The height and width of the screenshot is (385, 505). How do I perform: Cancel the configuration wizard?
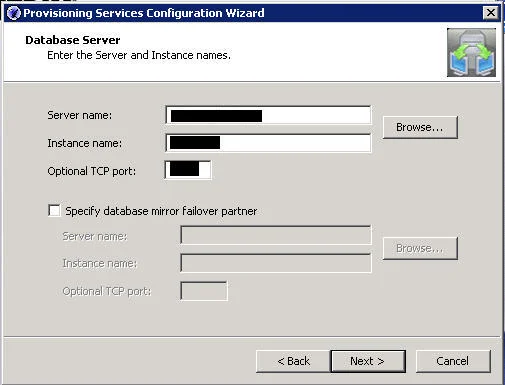coord(453,361)
